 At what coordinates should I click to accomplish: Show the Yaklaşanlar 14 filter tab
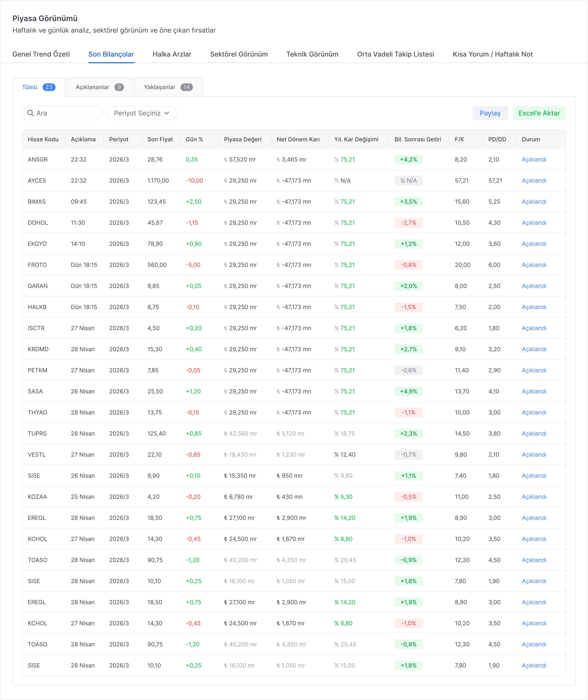168,87
